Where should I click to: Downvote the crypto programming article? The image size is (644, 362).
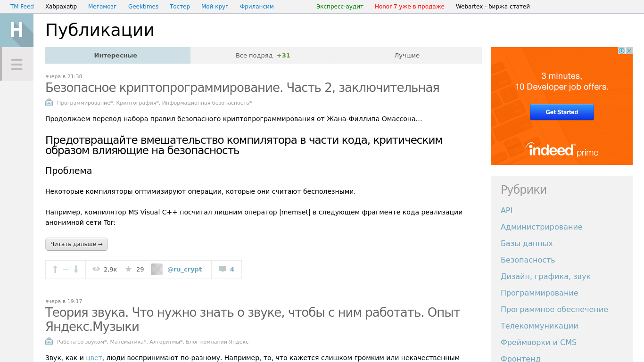tap(76, 269)
